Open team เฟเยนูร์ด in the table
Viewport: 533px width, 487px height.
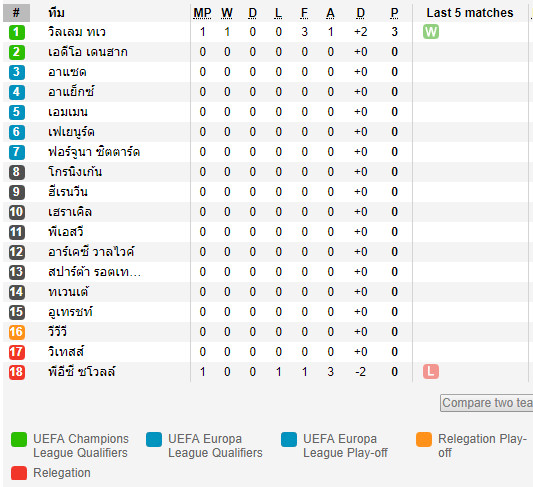[x=71, y=132]
